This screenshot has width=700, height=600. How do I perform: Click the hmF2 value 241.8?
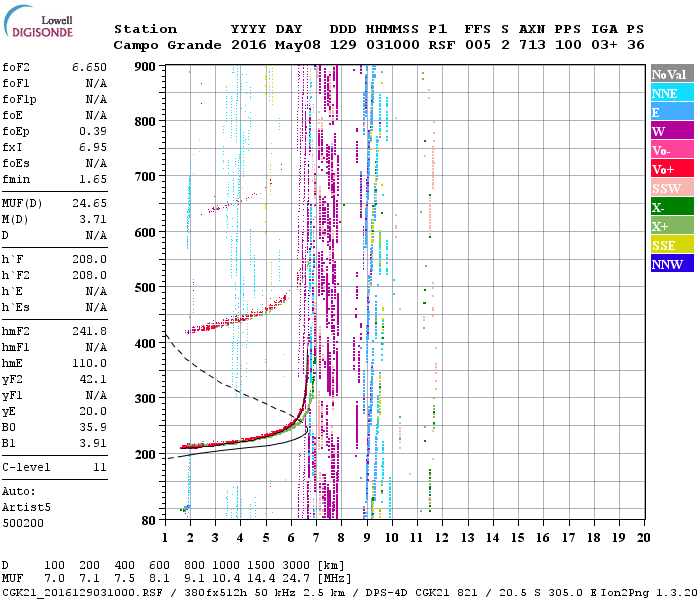pyautogui.click(x=89, y=331)
